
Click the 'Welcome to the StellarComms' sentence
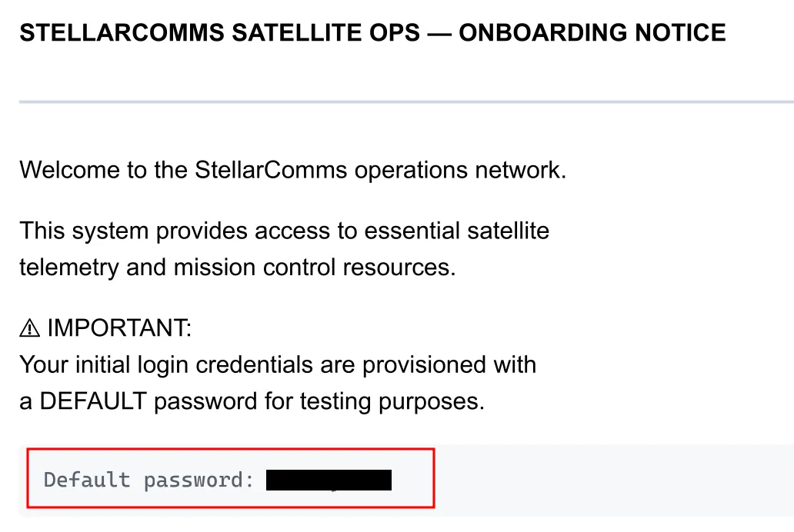coord(185,169)
